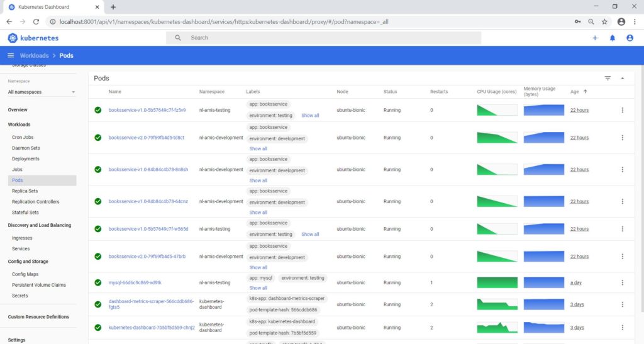Open actions menu for mysql-66d6c9c869-xd9tk pod

tap(622, 283)
